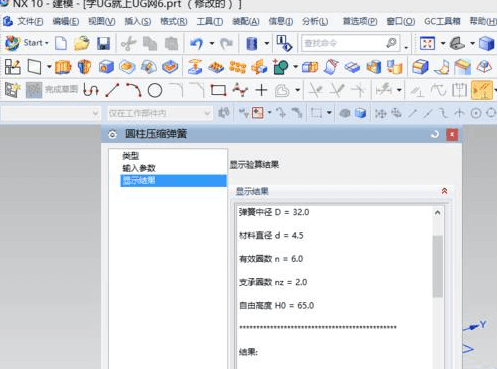Click the Cut scissors icon
Image resolution: width=498 pixels, height=369 pixels.
[x=128, y=44]
